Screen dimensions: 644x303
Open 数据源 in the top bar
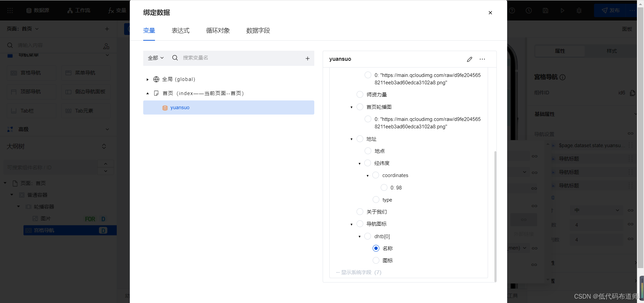38,10
